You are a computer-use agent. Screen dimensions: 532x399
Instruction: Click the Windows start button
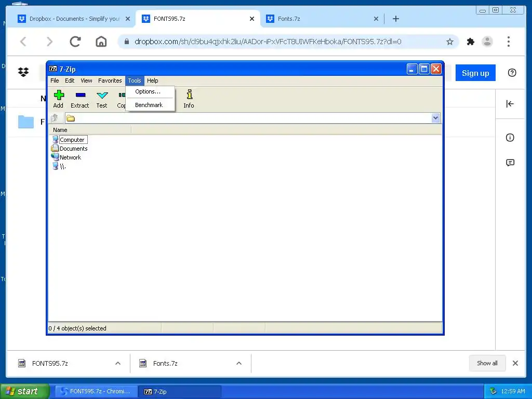pos(25,391)
